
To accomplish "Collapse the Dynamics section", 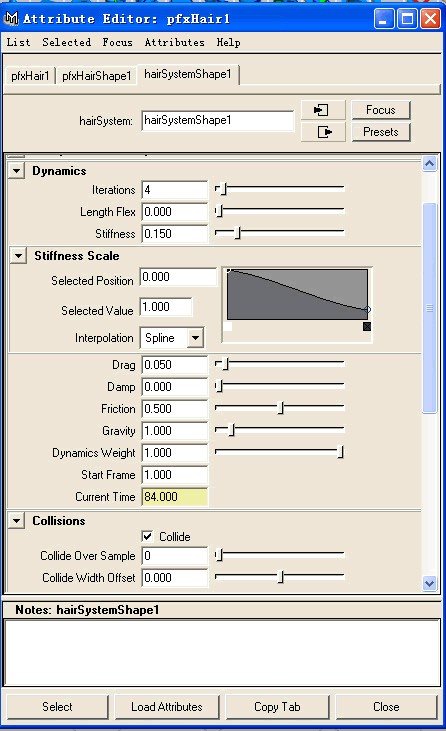I will (x=17, y=171).
